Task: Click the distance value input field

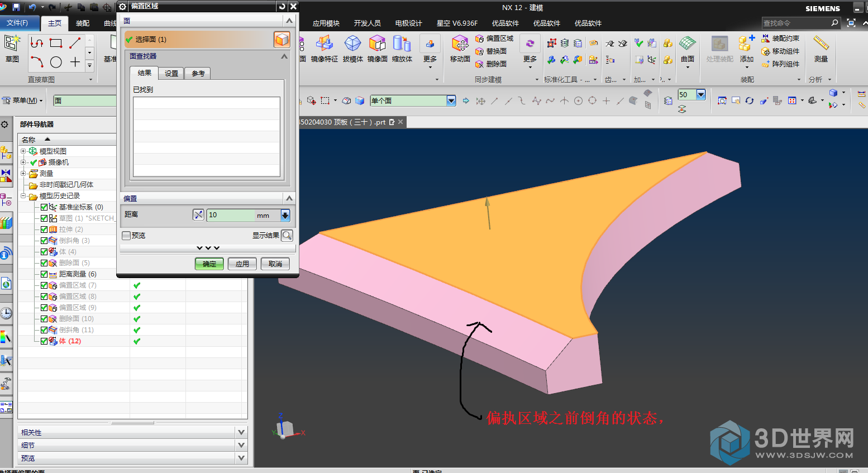Action: pyautogui.click(x=231, y=215)
